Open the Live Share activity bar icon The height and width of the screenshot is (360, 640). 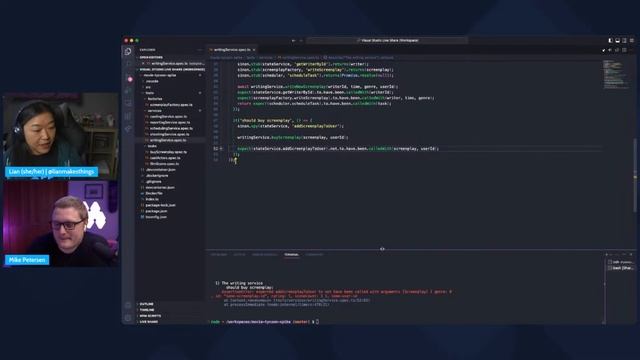(x=128, y=129)
